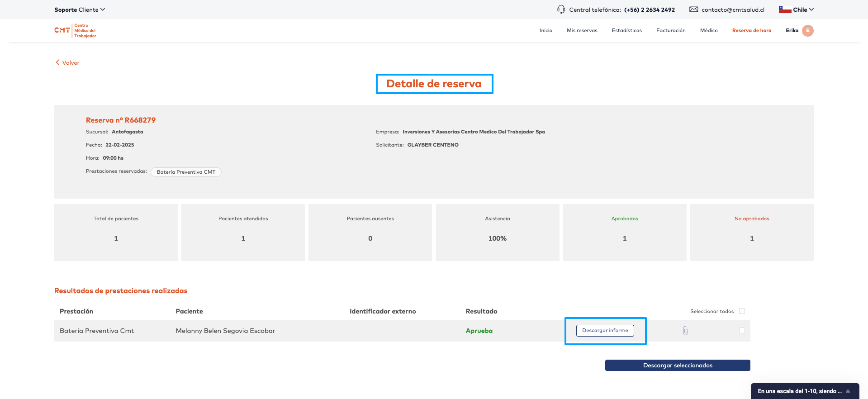The image size is (868, 399).
Task: Click the Descargar seleccionados button
Action: 677,366
